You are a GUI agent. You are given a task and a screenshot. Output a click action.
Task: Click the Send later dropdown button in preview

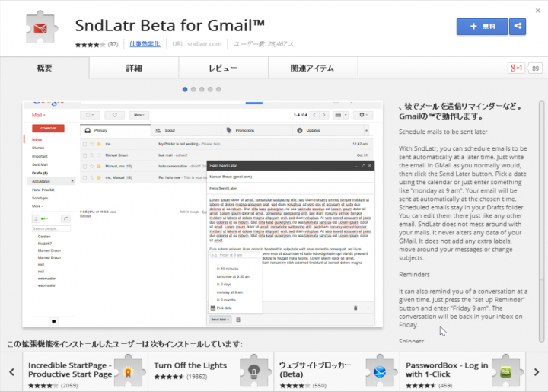pos(220,320)
